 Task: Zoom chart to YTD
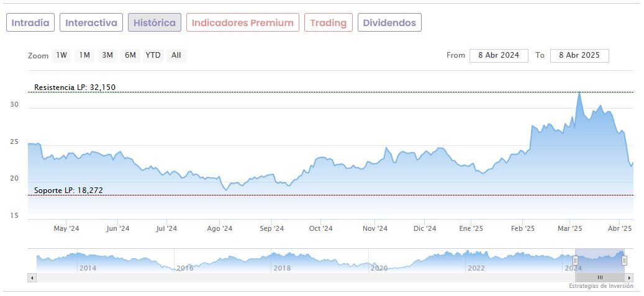point(153,55)
